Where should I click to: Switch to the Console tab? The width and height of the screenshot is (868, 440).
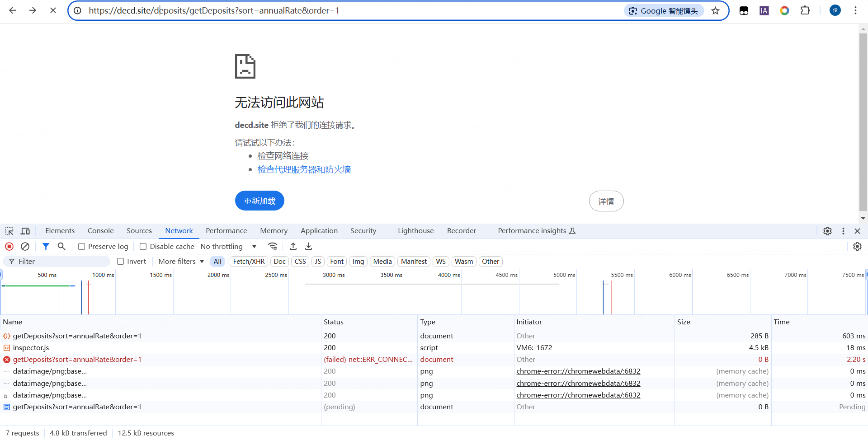pos(101,231)
